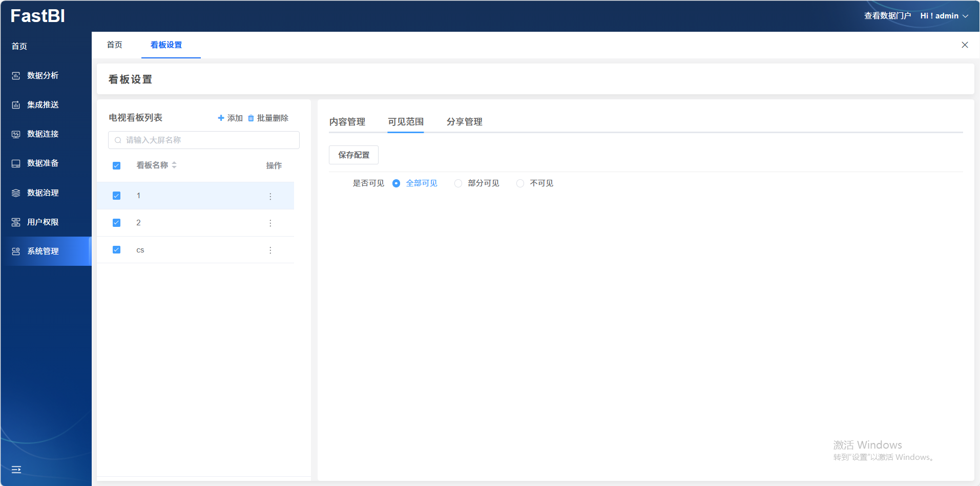Choose the 不可见 radio option
This screenshot has width=980, height=486.
pos(520,183)
